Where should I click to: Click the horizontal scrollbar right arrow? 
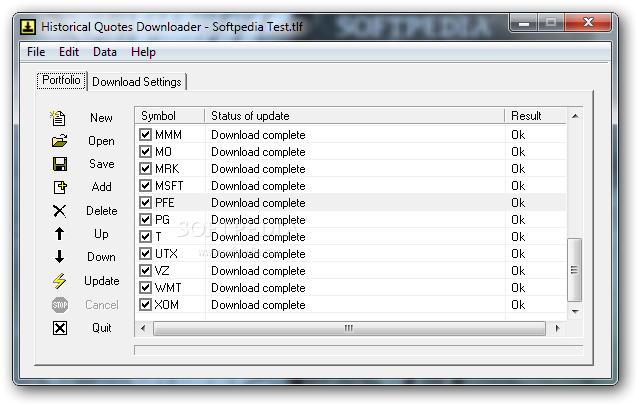pyautogui.click(x=557, y=328)
